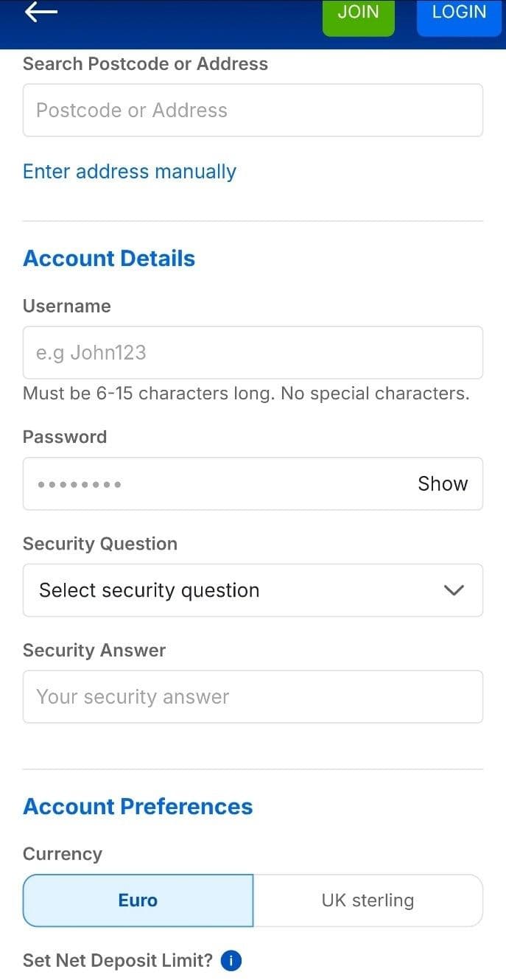This screenshot has width=506, height=980.
Task: Show the hidden password text
Action: [x=442, y=483]
